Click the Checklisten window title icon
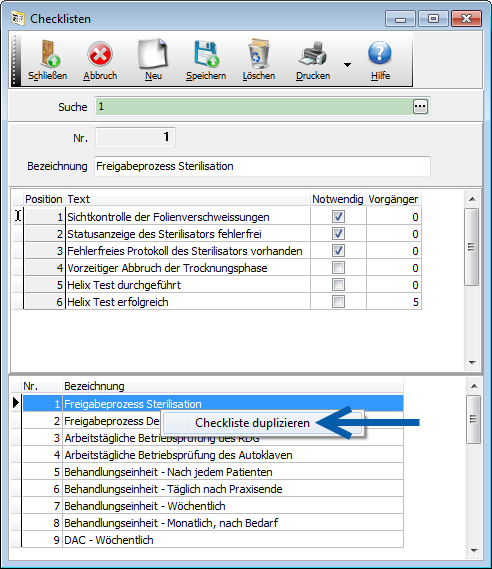Viewport: 492px width, 569px height. 17,18
